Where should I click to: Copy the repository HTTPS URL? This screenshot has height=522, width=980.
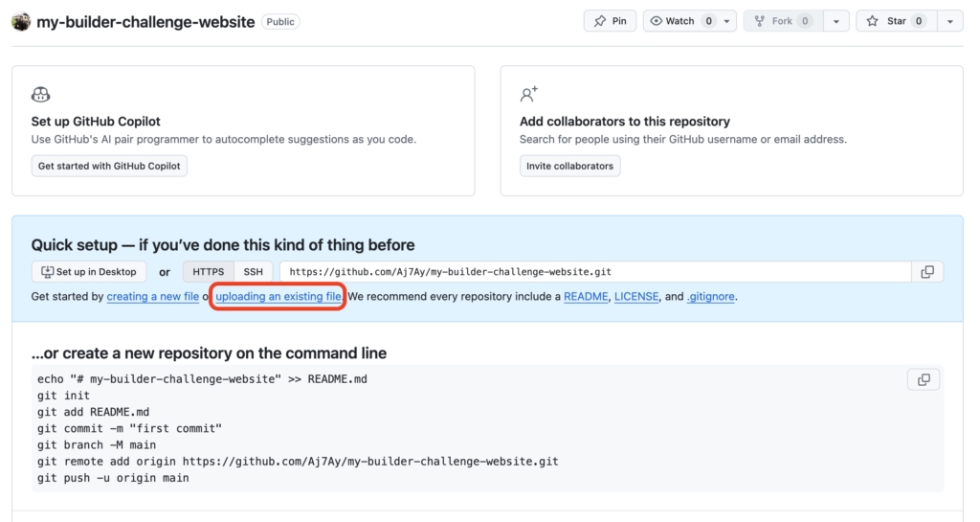point(927,272)
